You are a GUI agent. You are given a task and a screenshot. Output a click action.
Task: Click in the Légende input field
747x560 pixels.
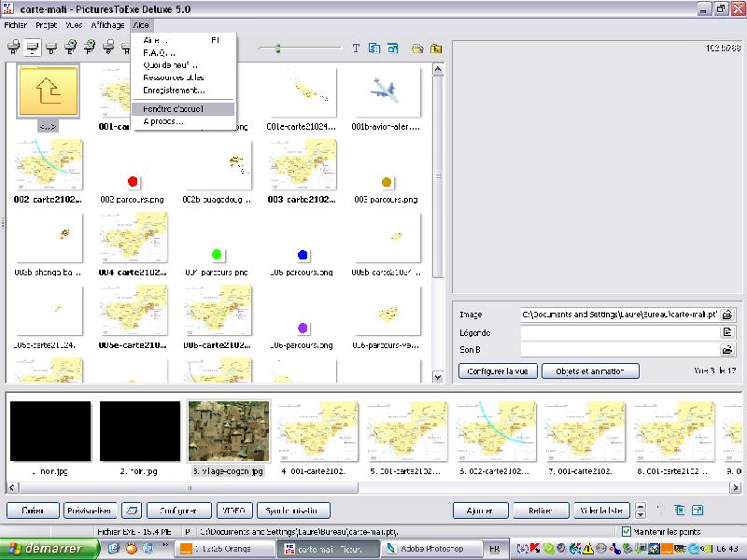pyautogui.click(x=620, y=332)
